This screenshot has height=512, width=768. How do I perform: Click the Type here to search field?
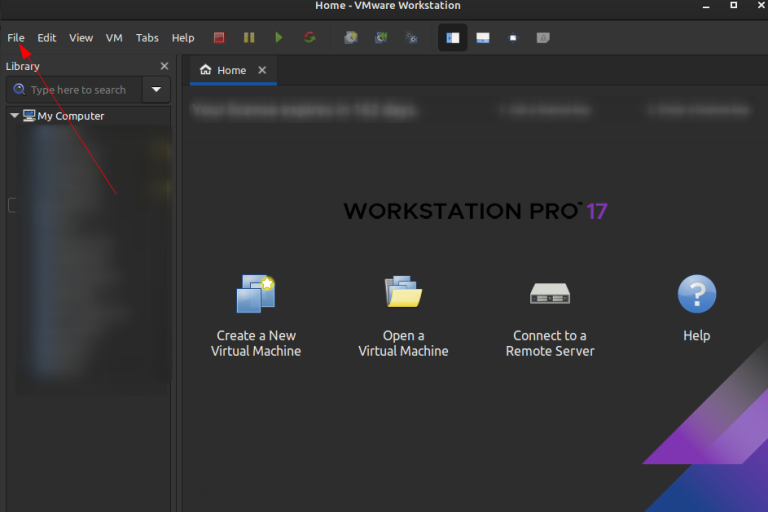tap(78, 90)
